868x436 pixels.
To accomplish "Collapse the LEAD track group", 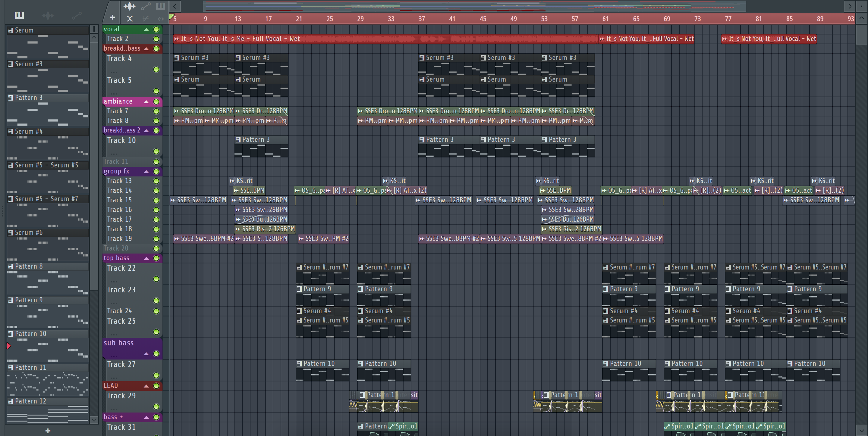I will [146, 386].
